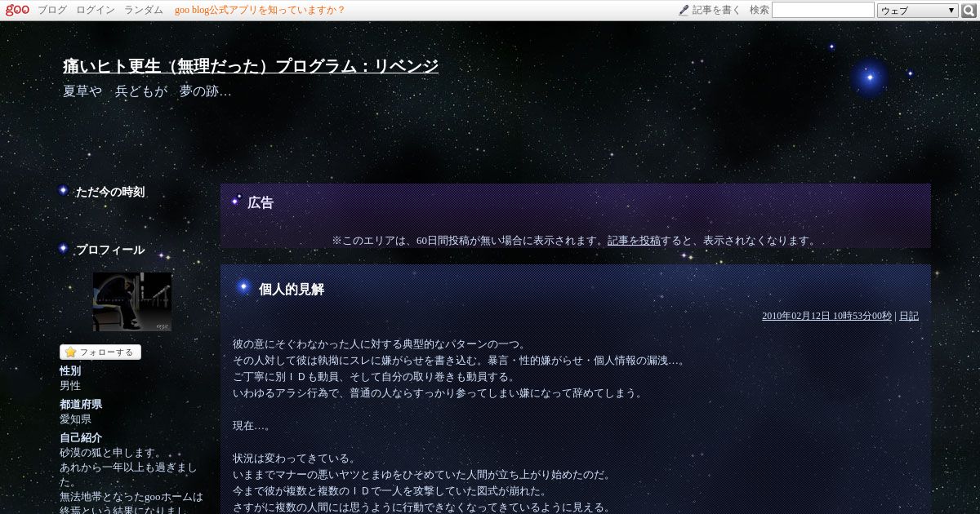This screenshot has height=514, width=980.
Task: Click the star icon on フォローする button
Action: (x=70, y=352)
